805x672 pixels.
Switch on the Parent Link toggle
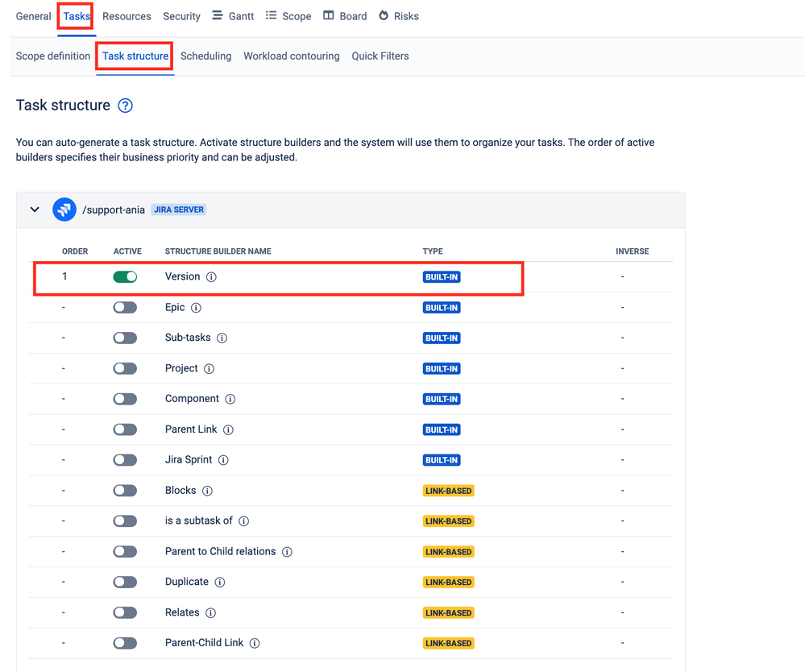pos(125,429)
